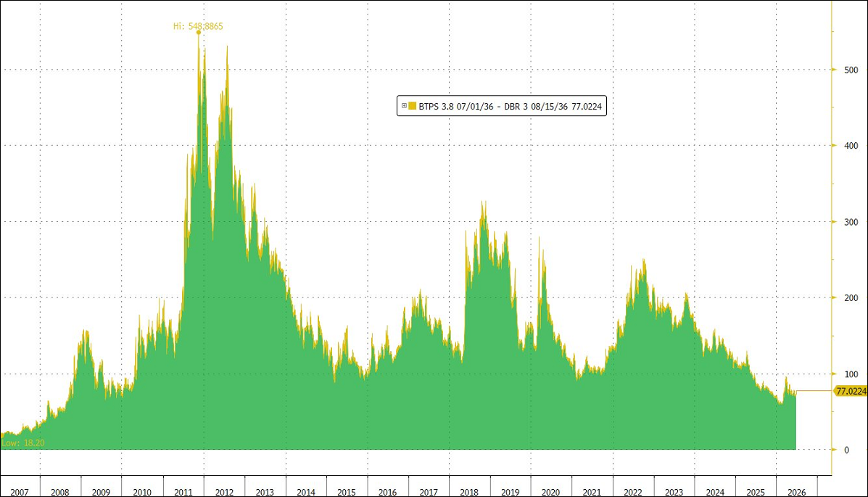Viewport: 868px width, 497px height.
Task: Expand the legend plus box icon
Action: click(404, 106)
